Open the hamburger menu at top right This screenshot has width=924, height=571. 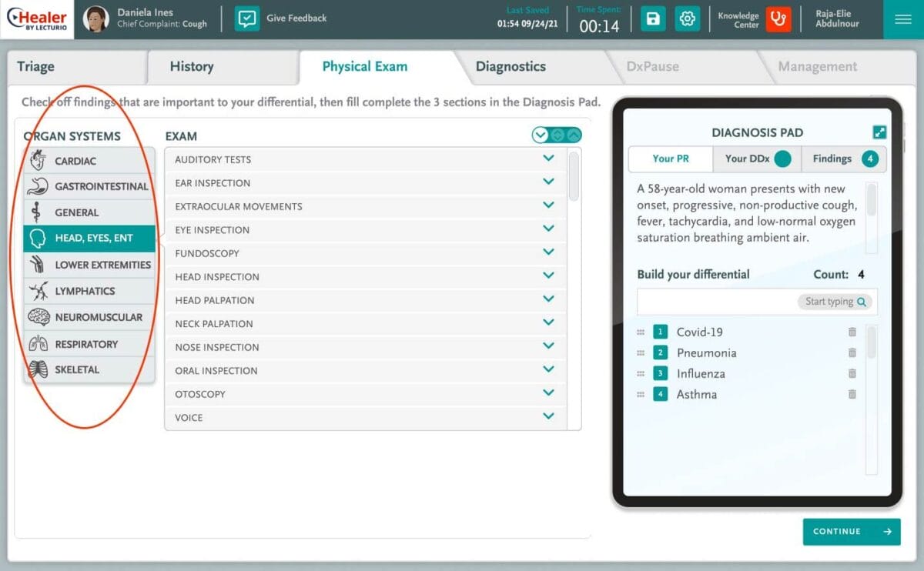tap(902, 19)
